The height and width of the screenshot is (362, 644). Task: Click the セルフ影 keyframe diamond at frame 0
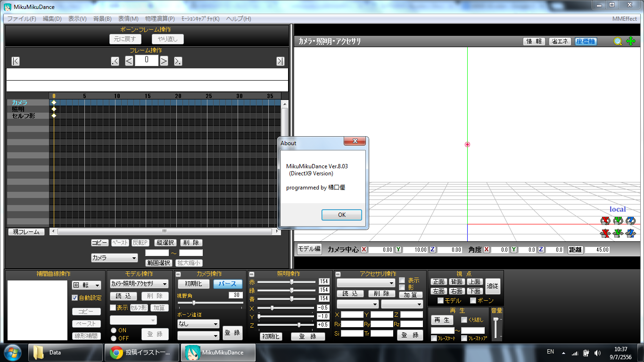pyautogui.click(x=54, y=116)
